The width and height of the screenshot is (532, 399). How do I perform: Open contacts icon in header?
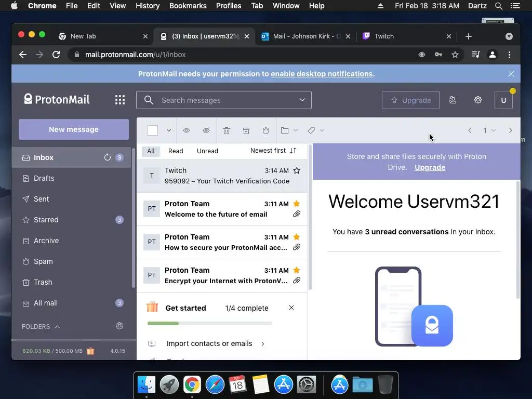click(x=453, y=100)
